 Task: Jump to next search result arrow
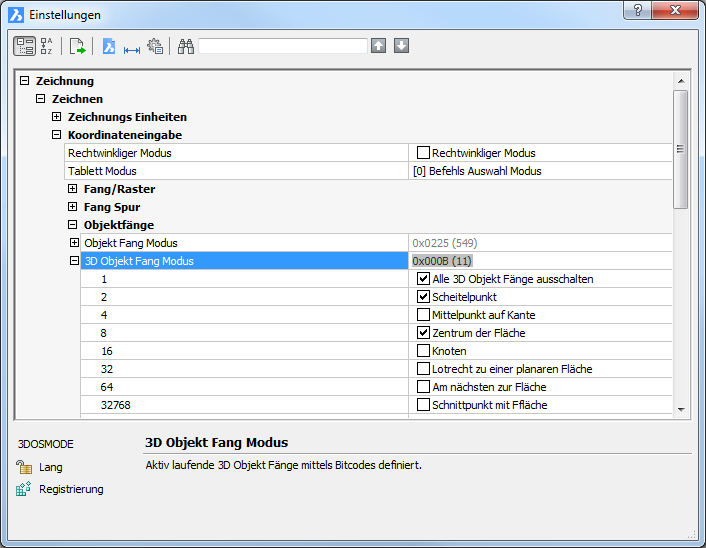401,46
